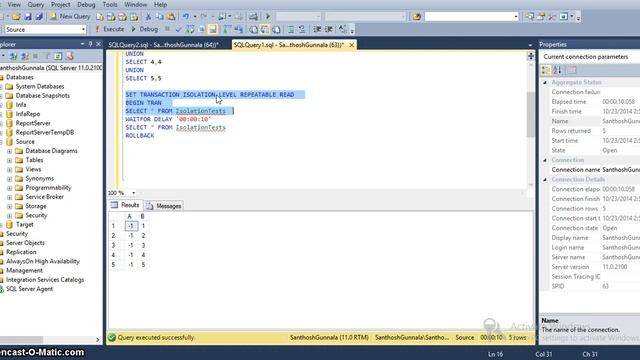Click Comment out selected lines icon
The width and height of the screenshot is (640, 360).
coord(291,29)
